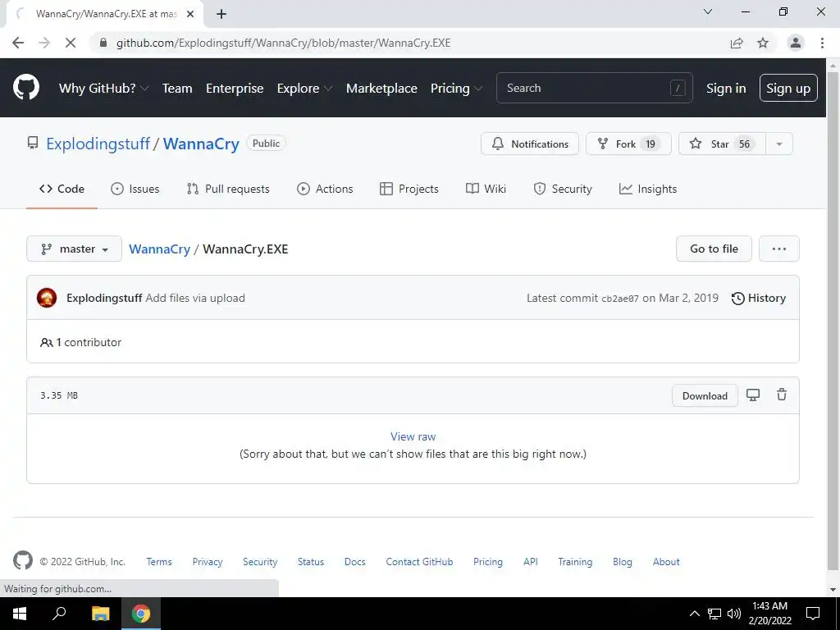
Task: Bookmark this page with star icon
Action: click(763, 43)
